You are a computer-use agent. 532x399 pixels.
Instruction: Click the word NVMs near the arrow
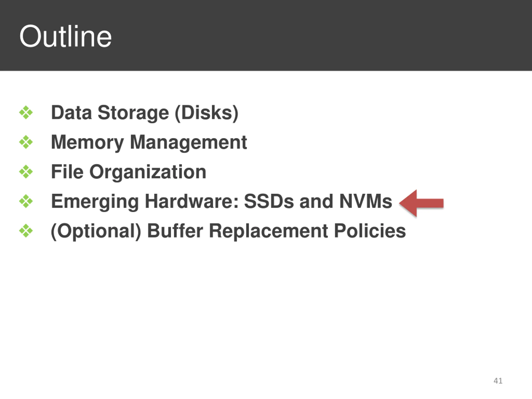(366, 201)
